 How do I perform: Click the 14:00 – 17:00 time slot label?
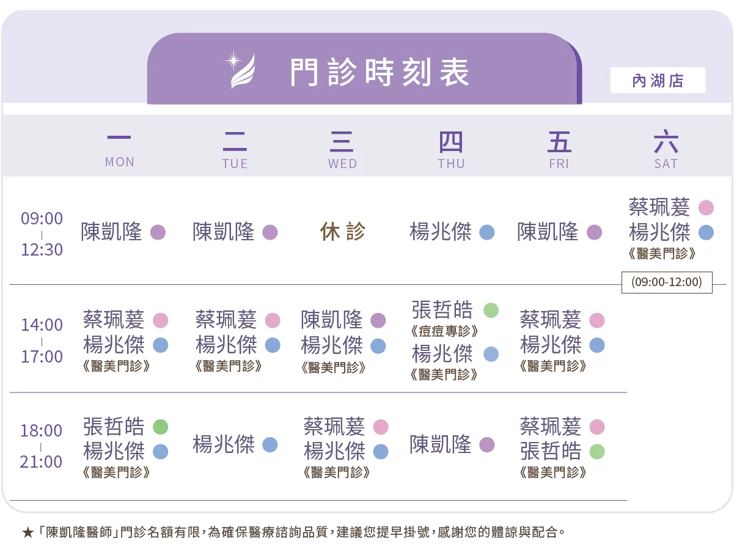[42, 341]
